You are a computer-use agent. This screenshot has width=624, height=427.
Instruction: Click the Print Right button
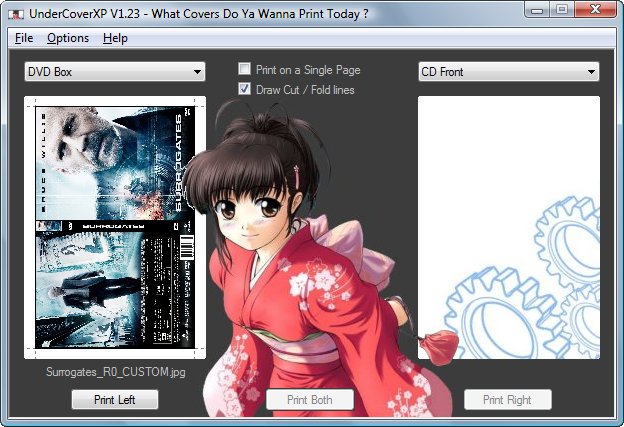(x=507, y=400)
